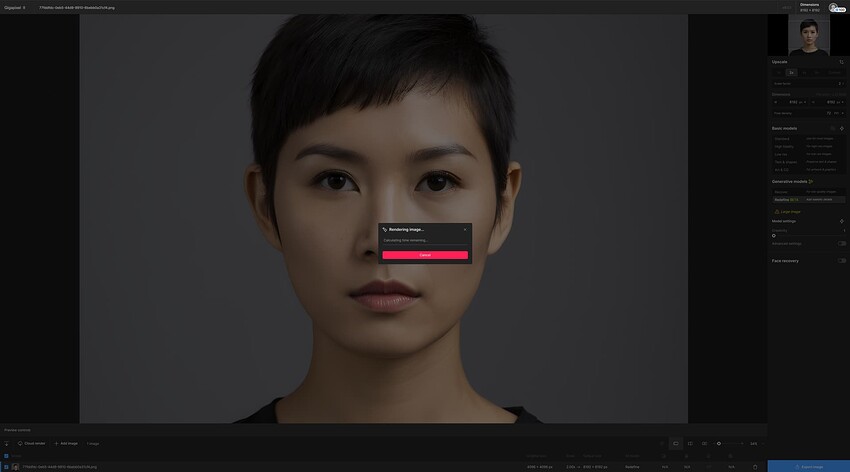Click the crop icon beside Upscale
Screen dimensions: 850x472
click(x=841, y=62)
